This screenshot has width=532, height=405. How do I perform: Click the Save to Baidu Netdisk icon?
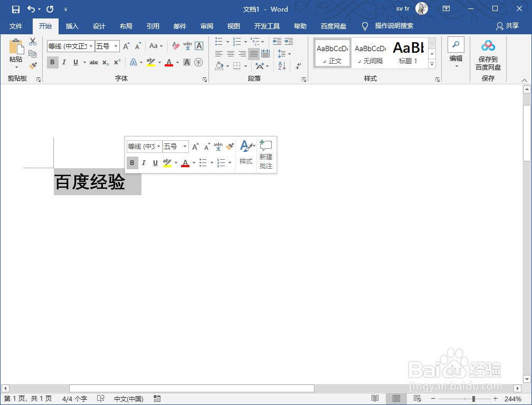tap(488, 55)
